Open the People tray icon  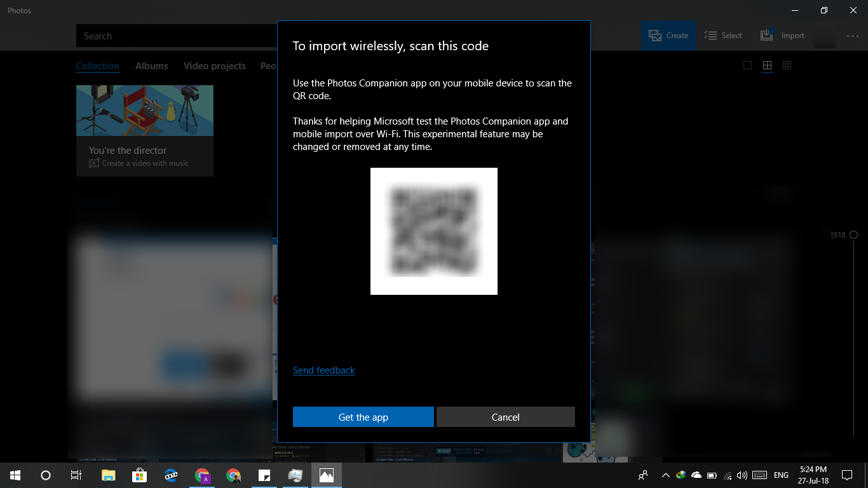click(643, 475)
